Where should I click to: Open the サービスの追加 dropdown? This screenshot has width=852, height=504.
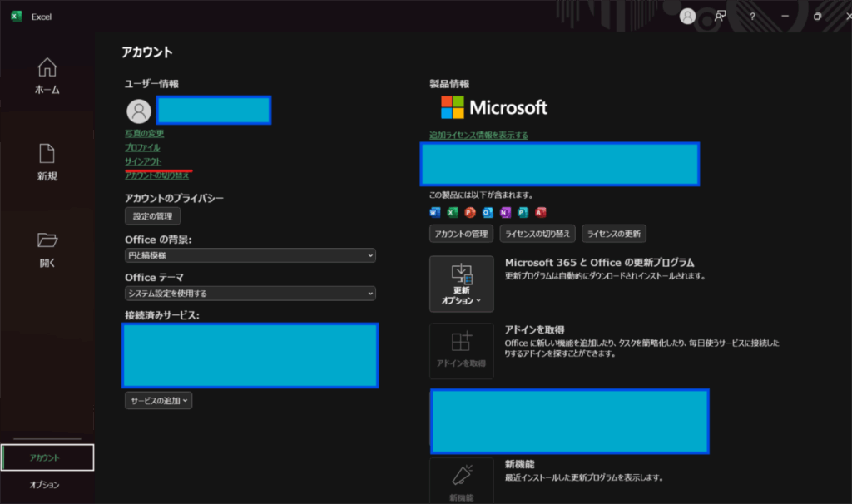tap(158, 400)
